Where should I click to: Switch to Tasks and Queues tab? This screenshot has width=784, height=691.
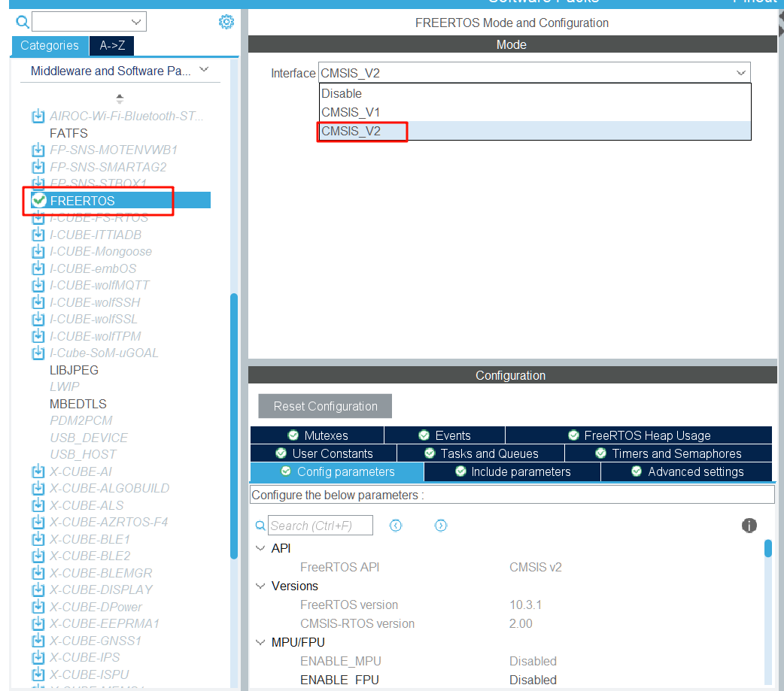(x=481, y=453)
